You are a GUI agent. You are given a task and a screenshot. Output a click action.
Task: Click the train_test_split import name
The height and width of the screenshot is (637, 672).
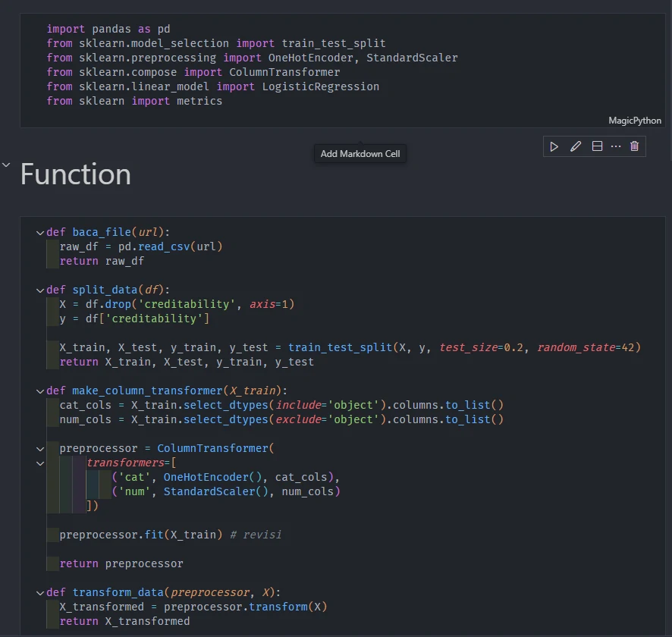[334, 44]
